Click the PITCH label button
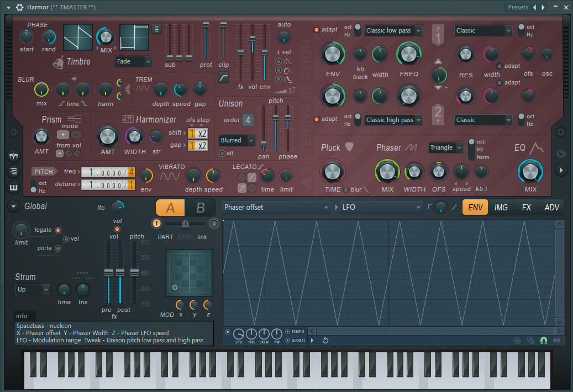The height and width of the screenshot is (392, 573). pyautogui.click(x=44, y=172)
